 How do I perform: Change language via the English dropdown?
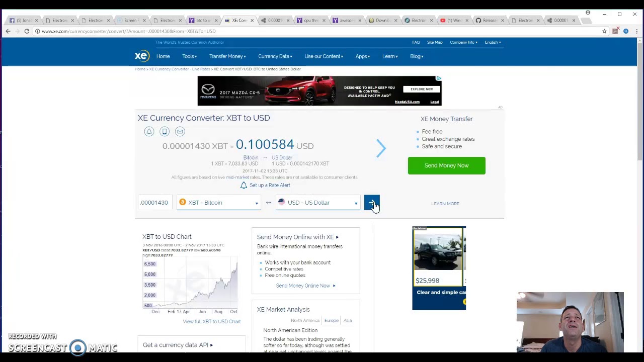click(493, 42)
